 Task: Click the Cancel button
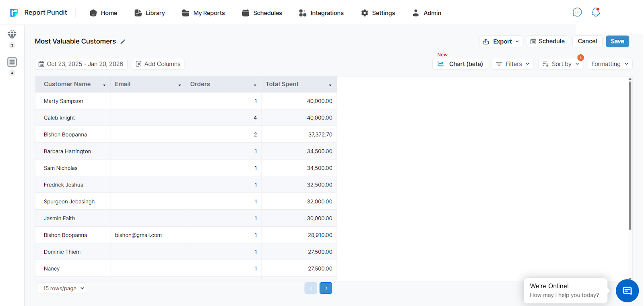[587, 41]
